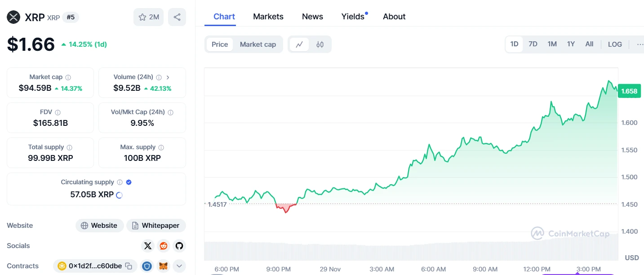Open Circulating supply info icon
644x275 pixels.
pos(120,182)
